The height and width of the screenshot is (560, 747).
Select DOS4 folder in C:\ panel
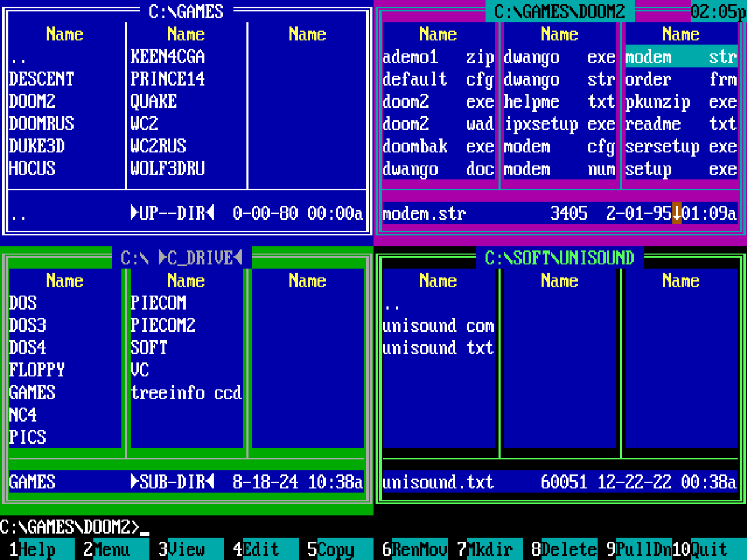(65, 347)
